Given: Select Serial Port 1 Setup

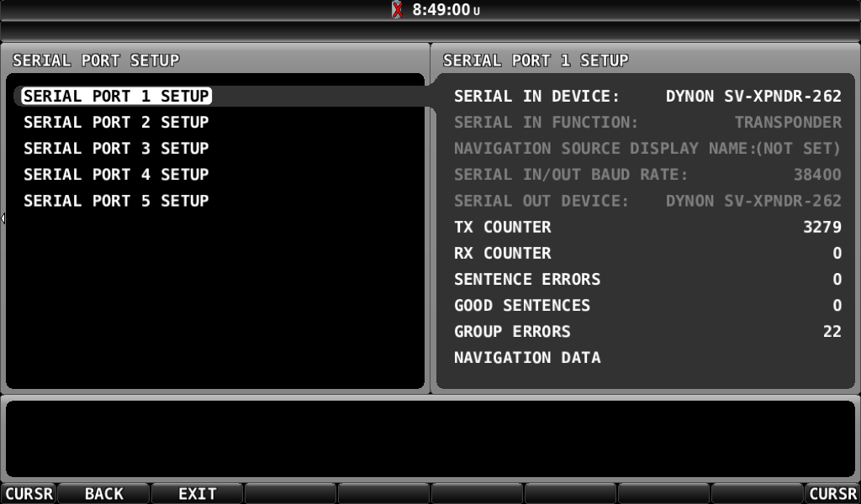Looking at the screenshot, I should pyautogui.click(x=116, y=96).
